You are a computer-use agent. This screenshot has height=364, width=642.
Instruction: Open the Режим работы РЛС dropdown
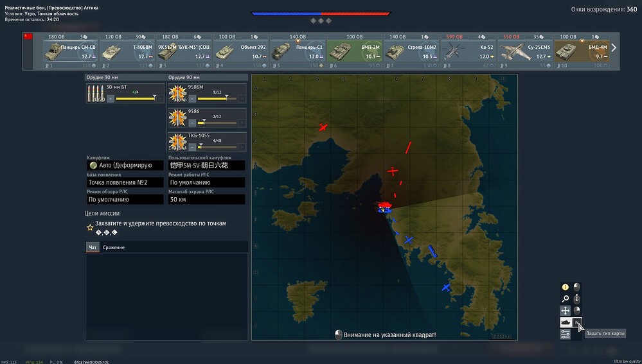207,182
